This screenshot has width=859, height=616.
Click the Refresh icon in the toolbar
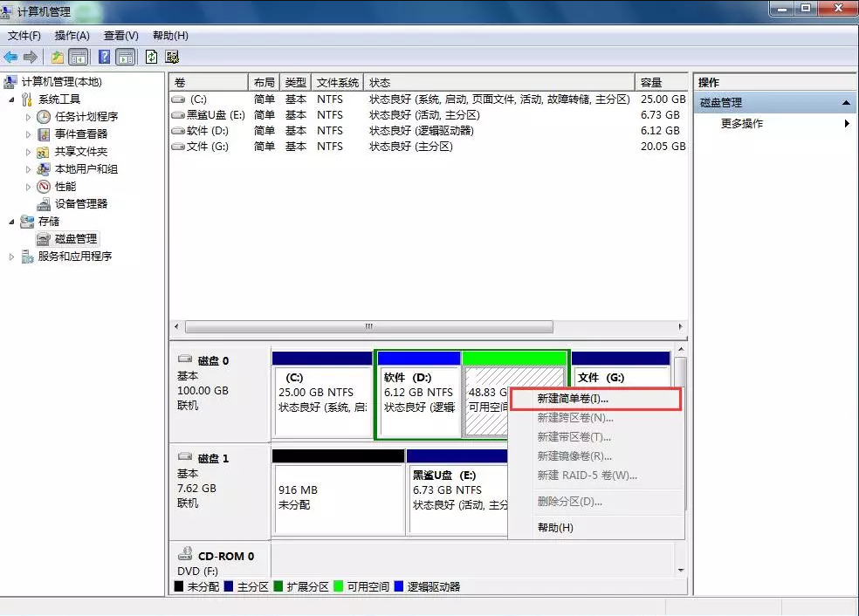coord(150,56)
